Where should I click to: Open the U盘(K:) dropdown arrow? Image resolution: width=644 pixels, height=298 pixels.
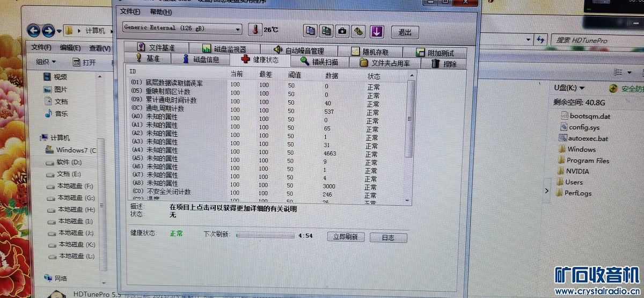582,88
